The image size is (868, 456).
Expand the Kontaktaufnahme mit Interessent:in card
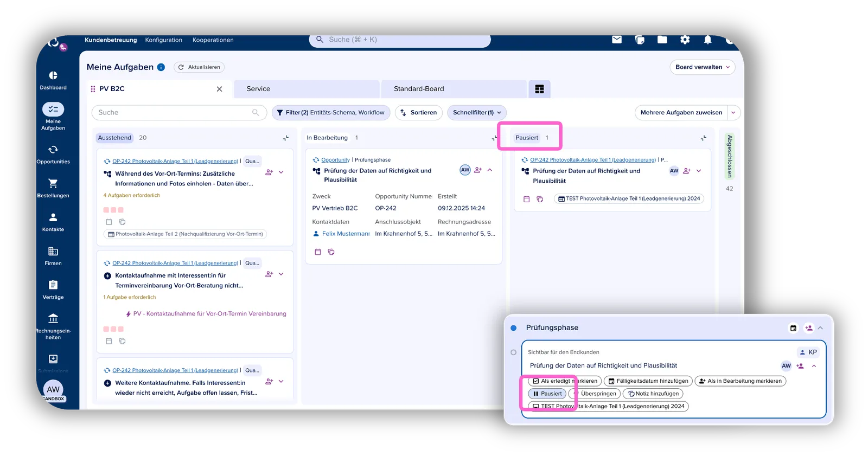tap(281, 274)
